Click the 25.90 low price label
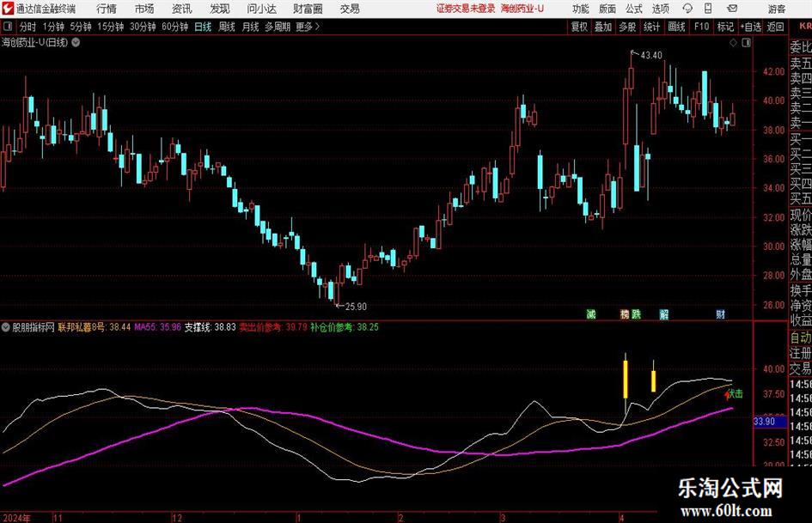Screen dimensions: 812x523 [356, 306]
